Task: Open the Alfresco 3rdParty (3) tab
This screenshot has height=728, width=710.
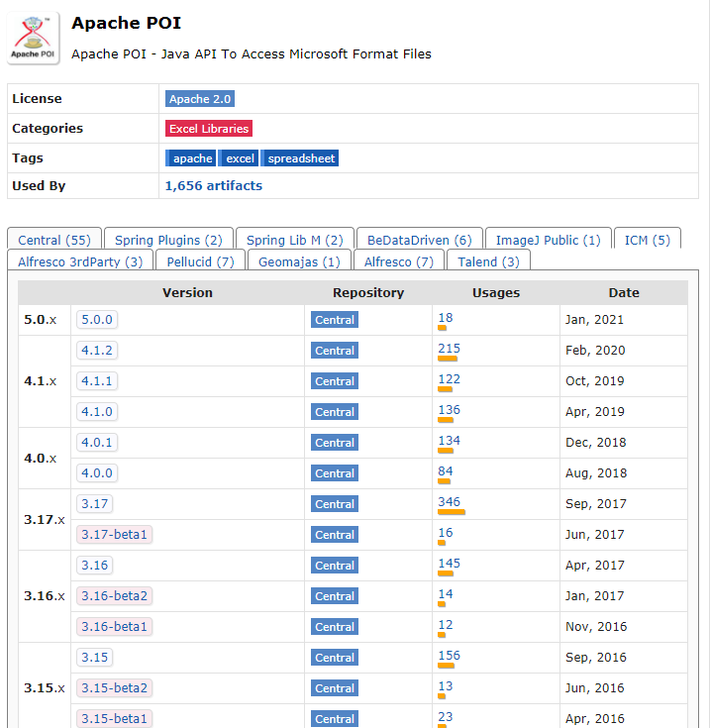Action: 80,261
